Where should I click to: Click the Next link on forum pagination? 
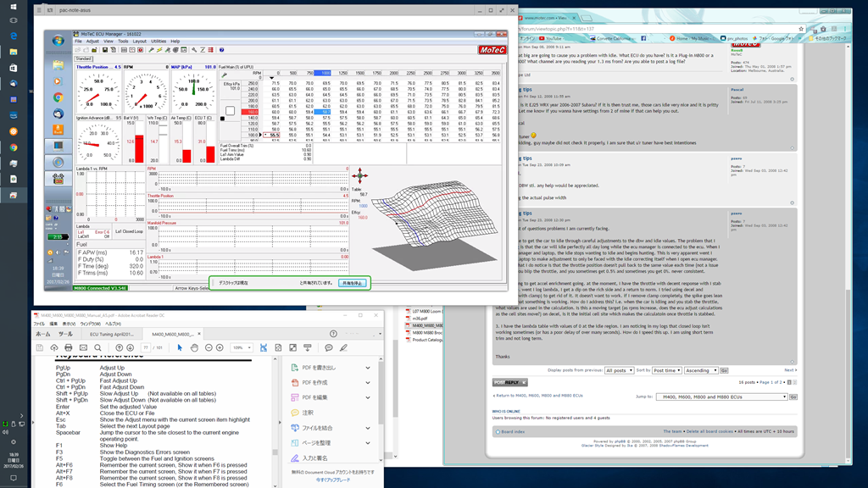coord(789,370)
